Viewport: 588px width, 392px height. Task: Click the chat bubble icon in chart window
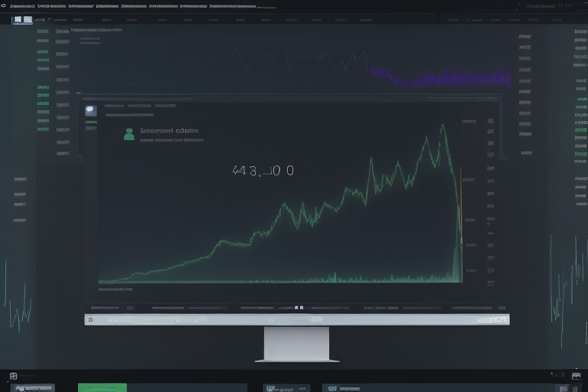pyautogui.click(x=90, y=110)
